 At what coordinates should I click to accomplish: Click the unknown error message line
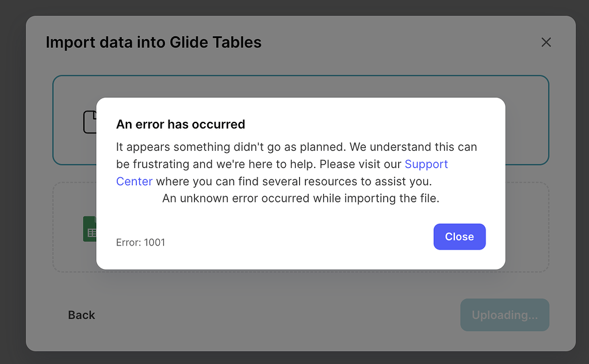301,198
